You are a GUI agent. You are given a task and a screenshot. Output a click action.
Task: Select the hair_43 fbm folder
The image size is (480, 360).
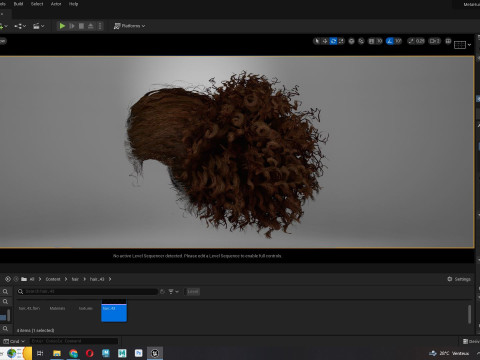[x=29, y=308]
